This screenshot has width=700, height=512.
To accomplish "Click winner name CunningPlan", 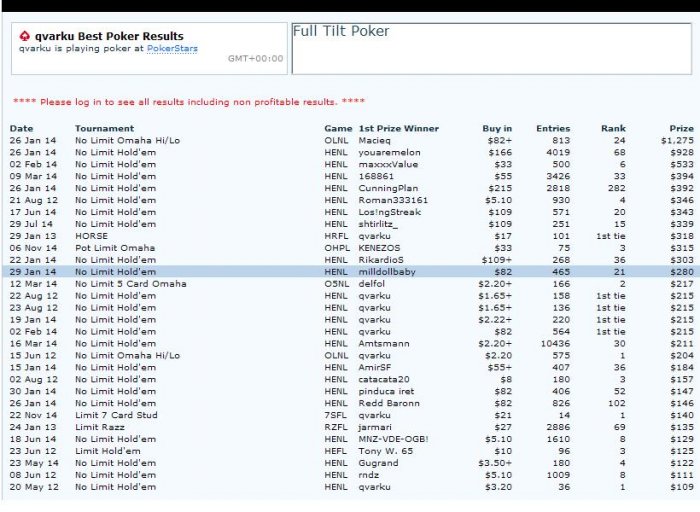I will point(388,188).
